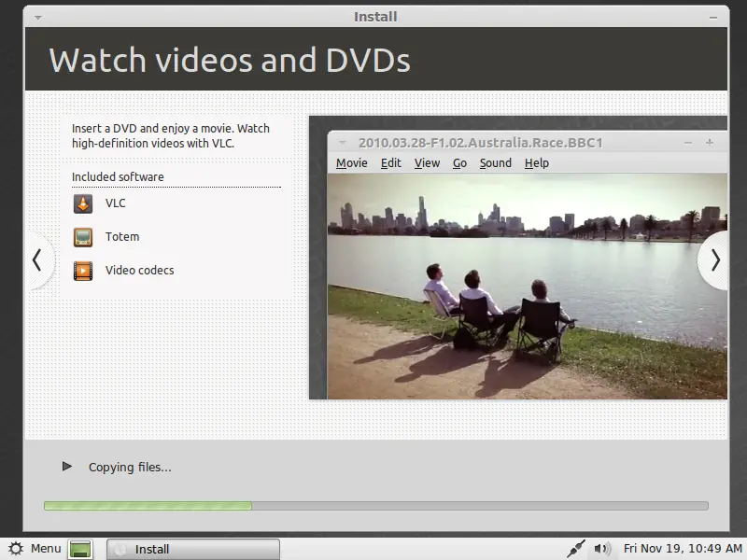Click the 2010.03.28-F1.02.Australia.Race.BBC1 title
Screen dimensions: 747x560
(x=480, y=143)
